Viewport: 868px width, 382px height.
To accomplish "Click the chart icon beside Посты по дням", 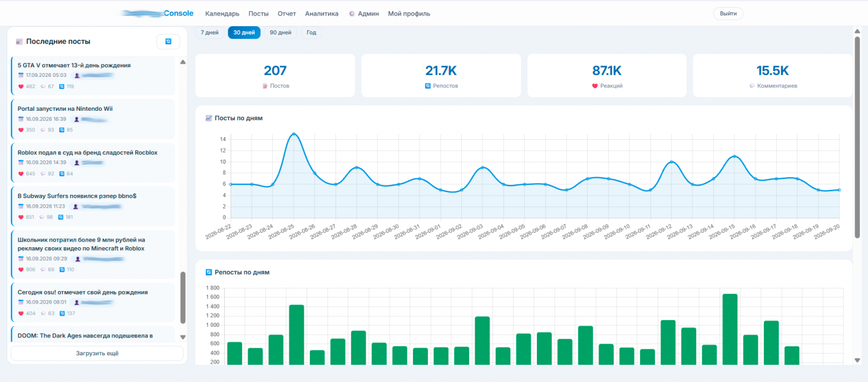I will click(209, 118).
